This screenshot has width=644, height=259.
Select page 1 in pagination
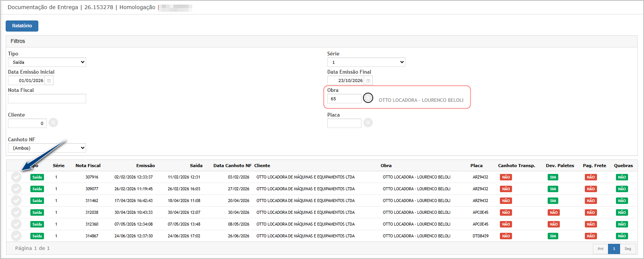click(614, 249)
